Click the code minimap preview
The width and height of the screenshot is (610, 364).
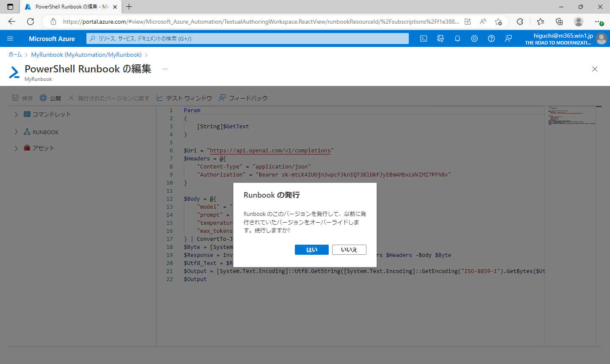tap(572, 116)
